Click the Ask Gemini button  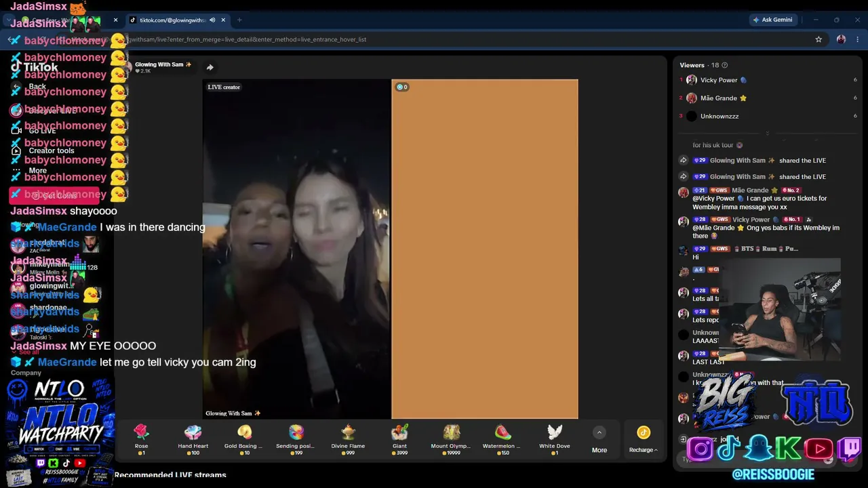[x=772, y=20]
